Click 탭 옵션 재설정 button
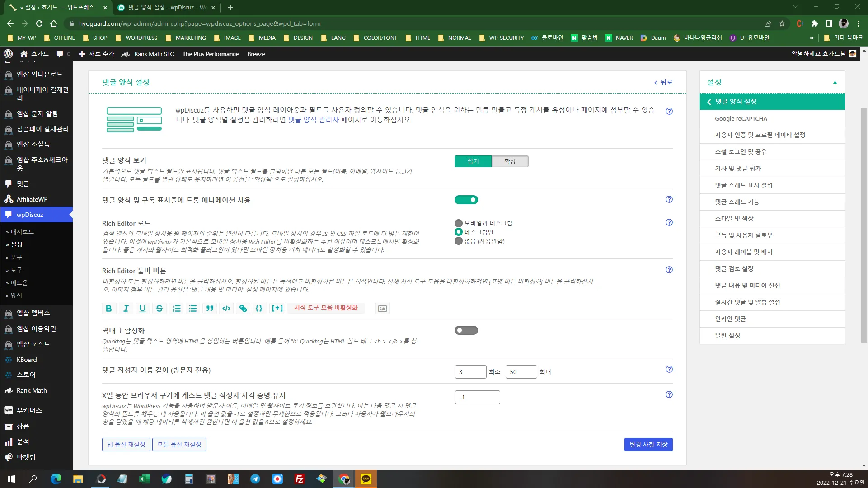868x488 pixels. point(126,445)
